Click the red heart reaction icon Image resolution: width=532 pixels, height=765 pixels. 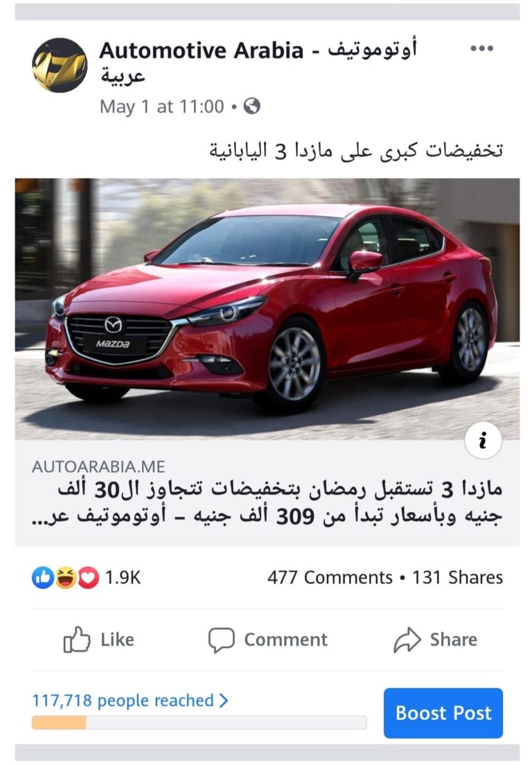[88, 578]
